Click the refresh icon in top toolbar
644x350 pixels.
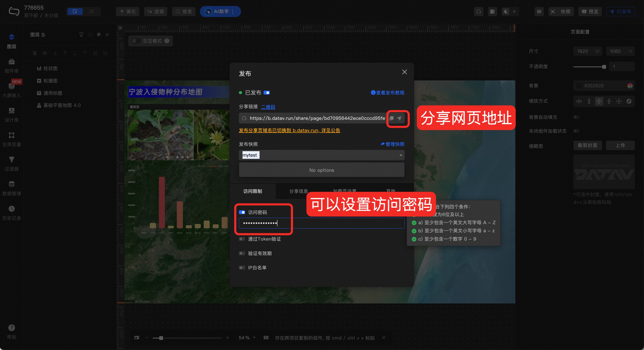[478, 11]
